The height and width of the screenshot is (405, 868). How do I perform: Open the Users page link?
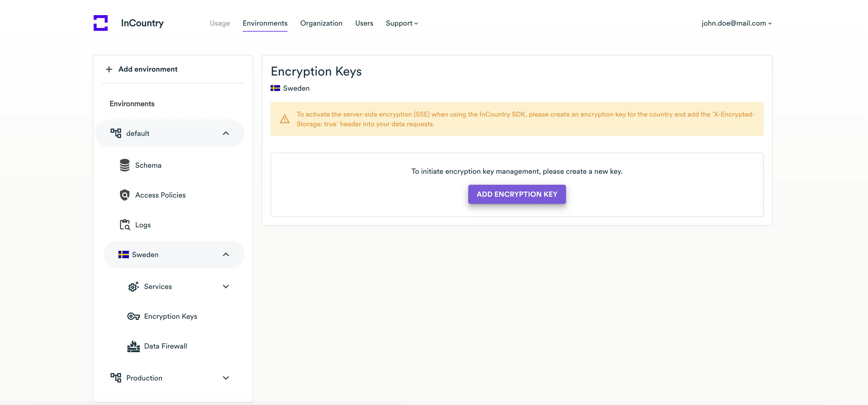[x=364, y=23]
